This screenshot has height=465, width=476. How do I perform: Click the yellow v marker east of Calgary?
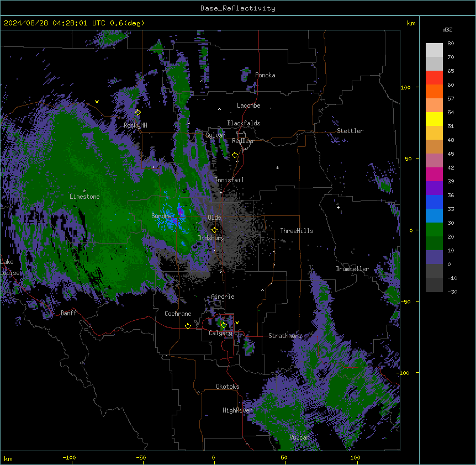[x=237, y=323]
